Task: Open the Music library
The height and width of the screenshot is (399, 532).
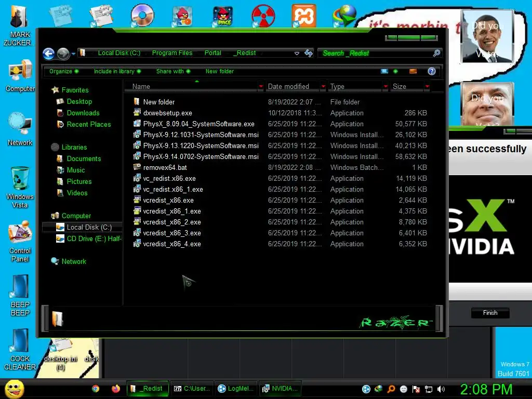Action: tap(76, 170)
